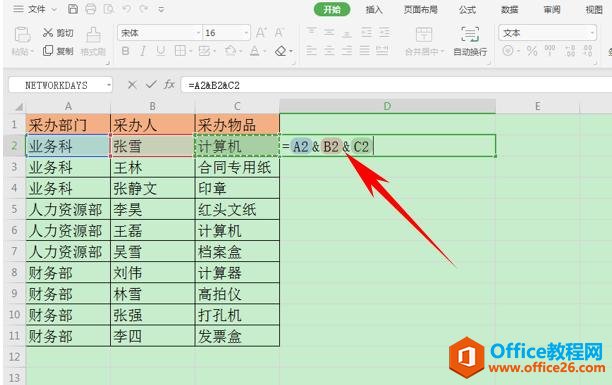Switch to the 数据 tab
The height and width of the screenshot is (385, 612).
tap(509, 10)
